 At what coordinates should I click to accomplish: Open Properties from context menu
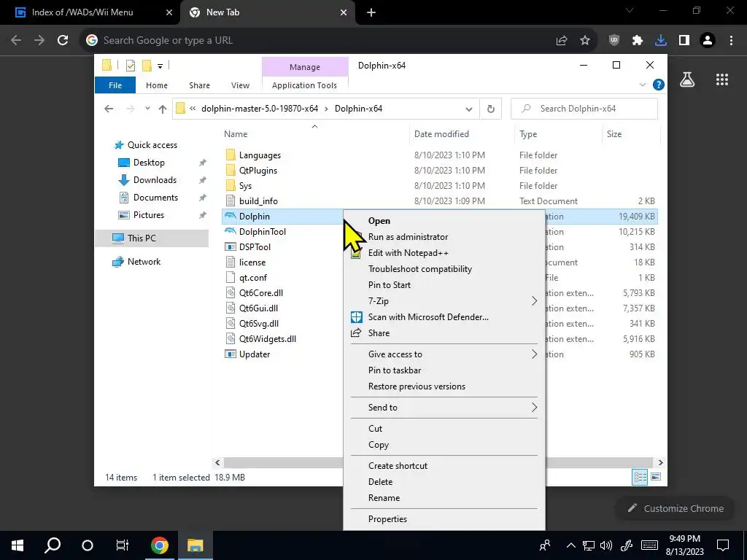[x=388, y=519]
